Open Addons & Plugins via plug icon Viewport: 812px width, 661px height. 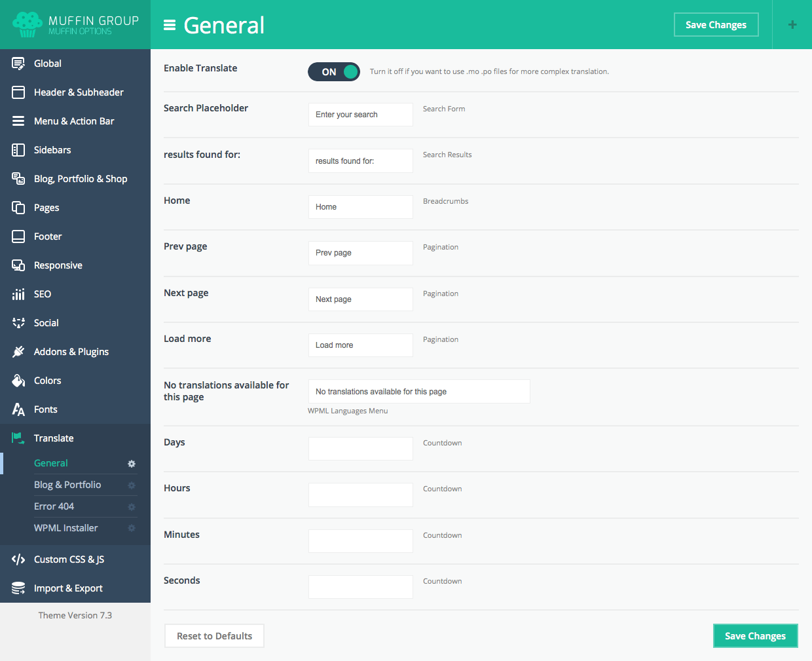click(x=18, y=352)
